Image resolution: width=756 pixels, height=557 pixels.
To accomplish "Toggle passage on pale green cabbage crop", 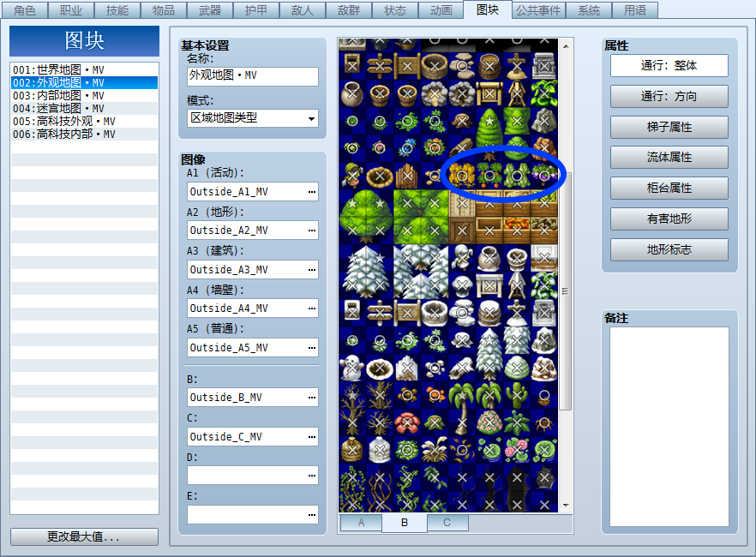I will point(517,176).
